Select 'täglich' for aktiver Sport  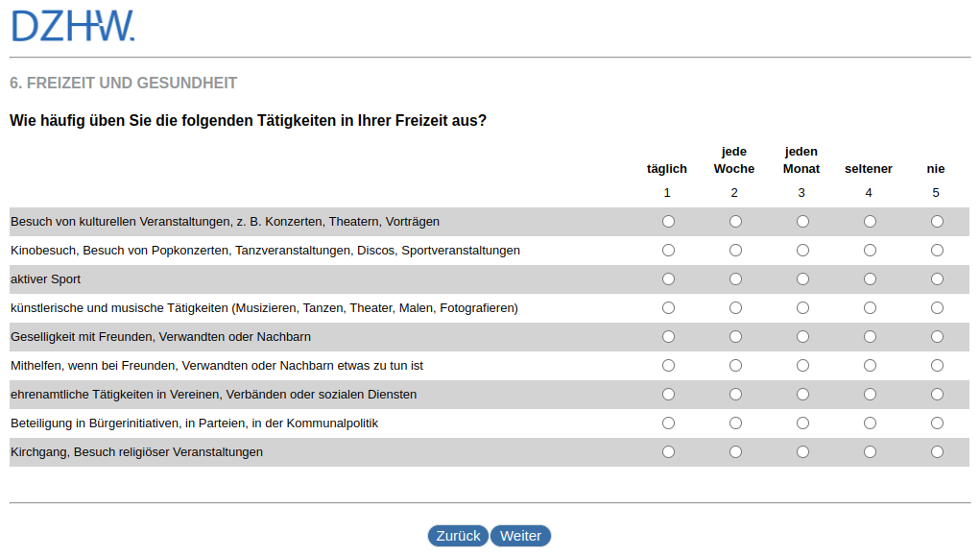668,279
